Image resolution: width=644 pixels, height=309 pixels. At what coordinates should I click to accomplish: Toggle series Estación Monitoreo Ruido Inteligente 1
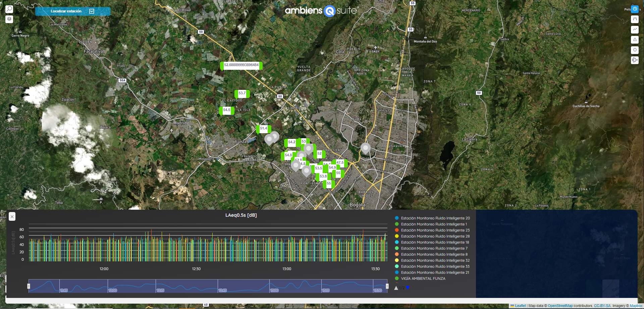(x=431, y=224)
